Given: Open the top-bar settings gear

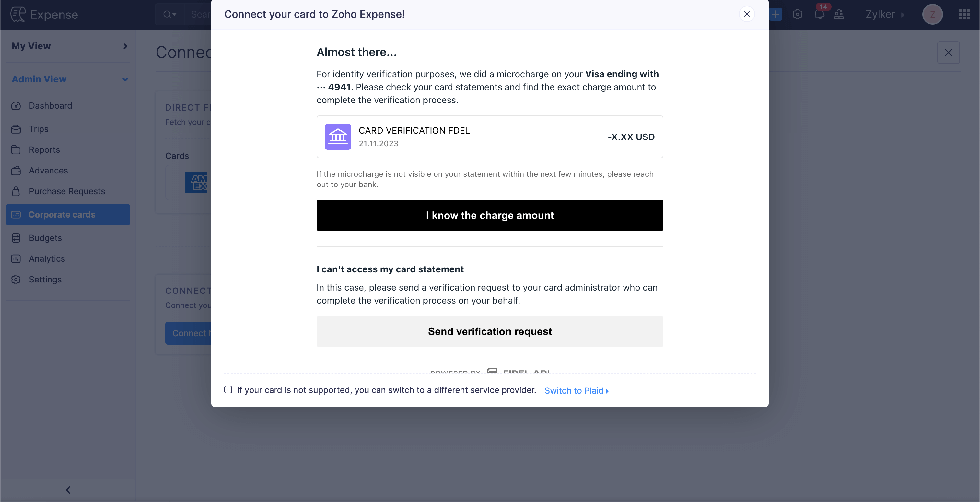Looking at the screenshot, I should coord(798,15).
